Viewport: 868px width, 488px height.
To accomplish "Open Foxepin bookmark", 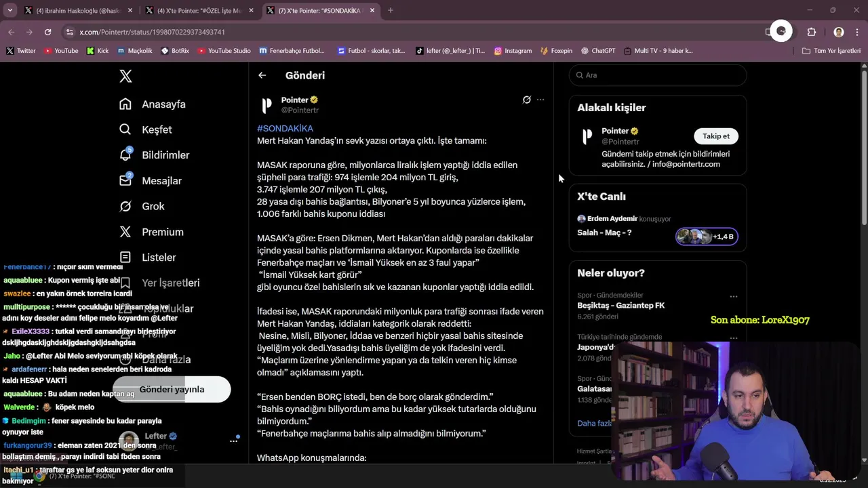I will [x=556, y=51].
